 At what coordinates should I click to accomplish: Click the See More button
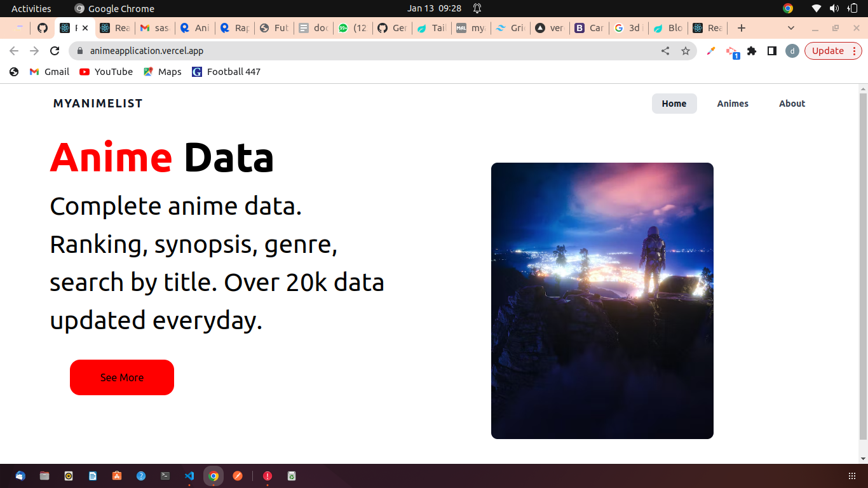click(x=122, y=377)
